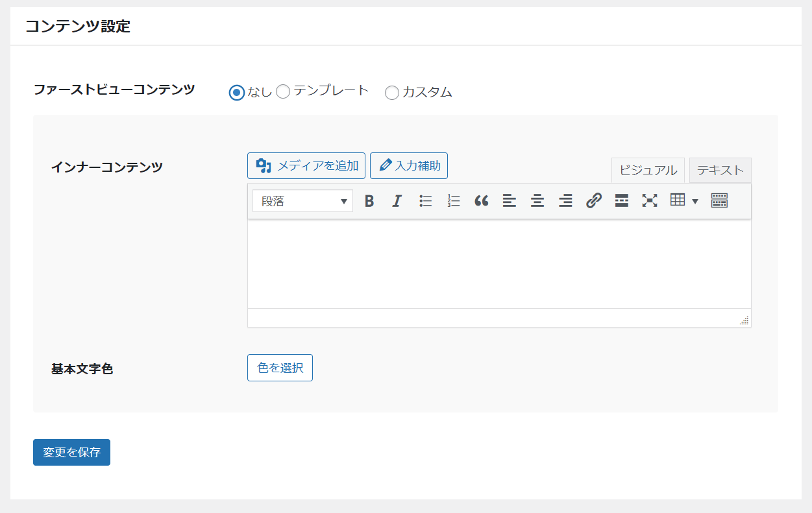812x513 pixels.
Task: Apply italic formatting
Action: [x=397, y=201]
